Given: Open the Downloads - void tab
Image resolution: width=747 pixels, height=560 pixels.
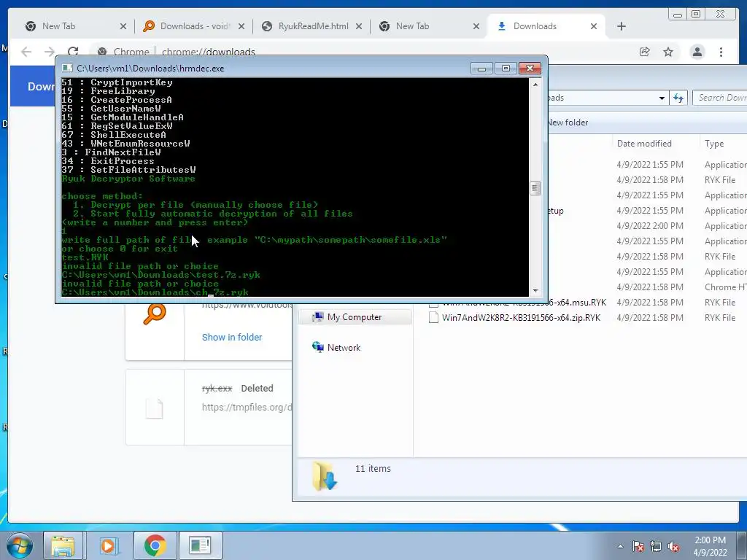Looking at the screenshot, I should click(194, 26).
